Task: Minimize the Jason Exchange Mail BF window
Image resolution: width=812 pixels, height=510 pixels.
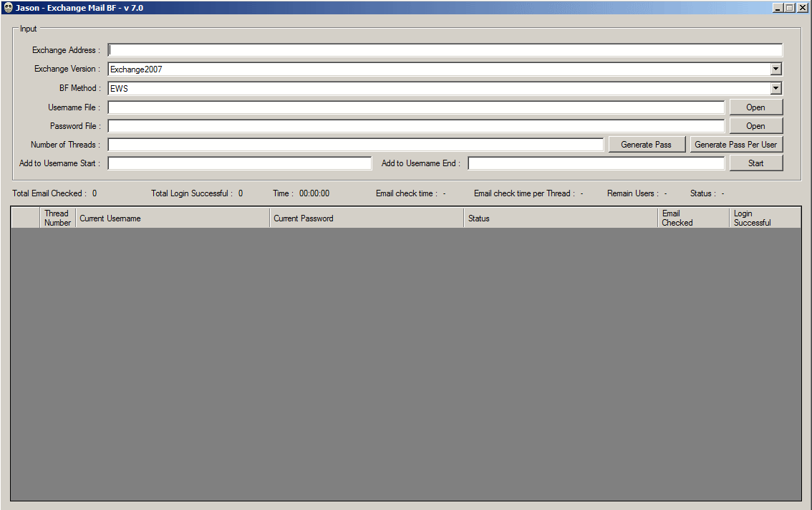Action: click(778, 8)
